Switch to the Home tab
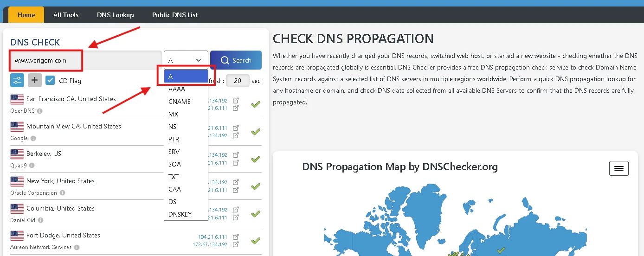Screen dimensions: 644x256 (26, 15)
